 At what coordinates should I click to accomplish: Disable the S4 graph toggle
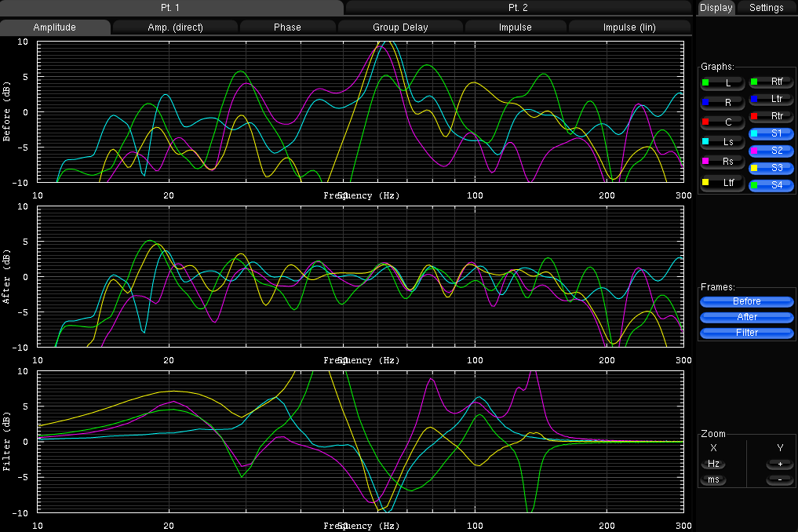pyautogui.click(x=771, y=185)
